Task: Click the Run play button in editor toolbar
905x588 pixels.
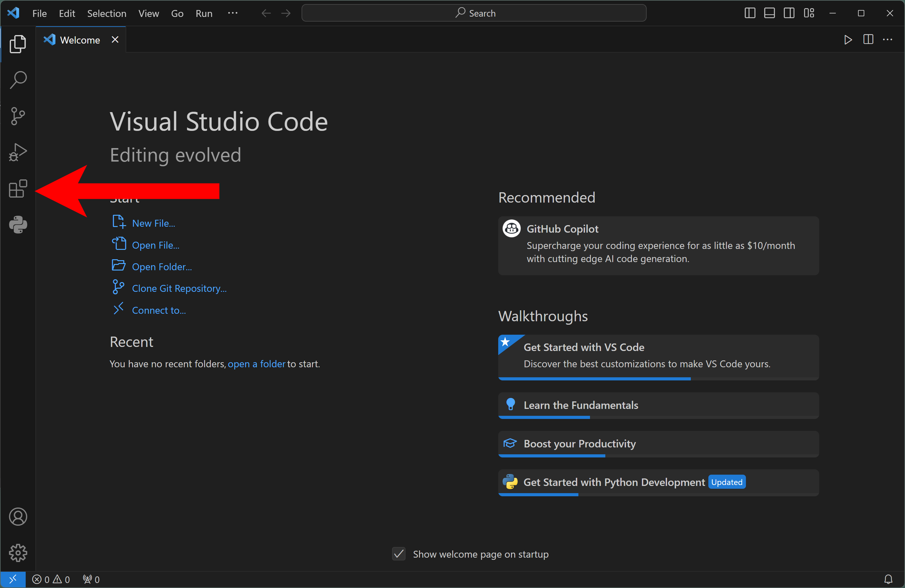Action: [x=848, y=39]
